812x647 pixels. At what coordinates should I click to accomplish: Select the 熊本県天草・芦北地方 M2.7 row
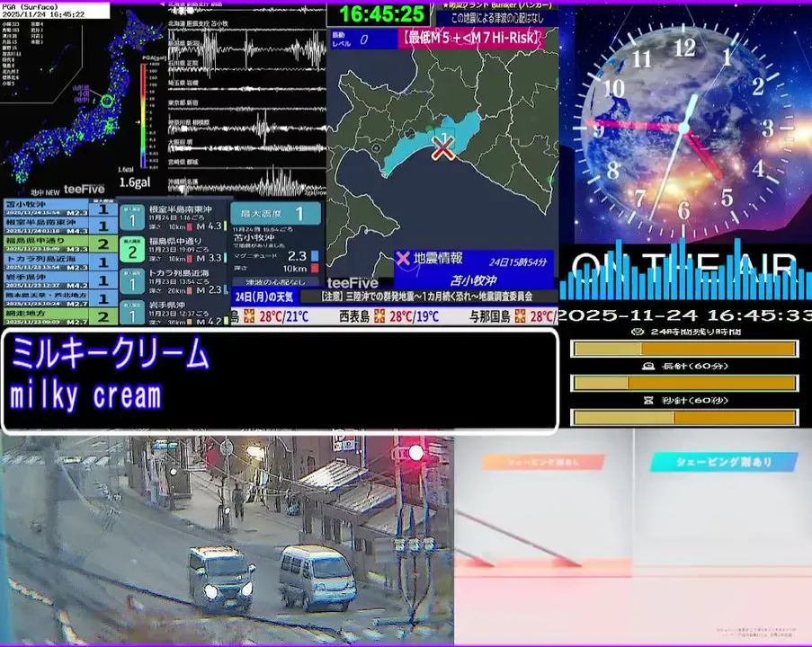pos(60,298)
